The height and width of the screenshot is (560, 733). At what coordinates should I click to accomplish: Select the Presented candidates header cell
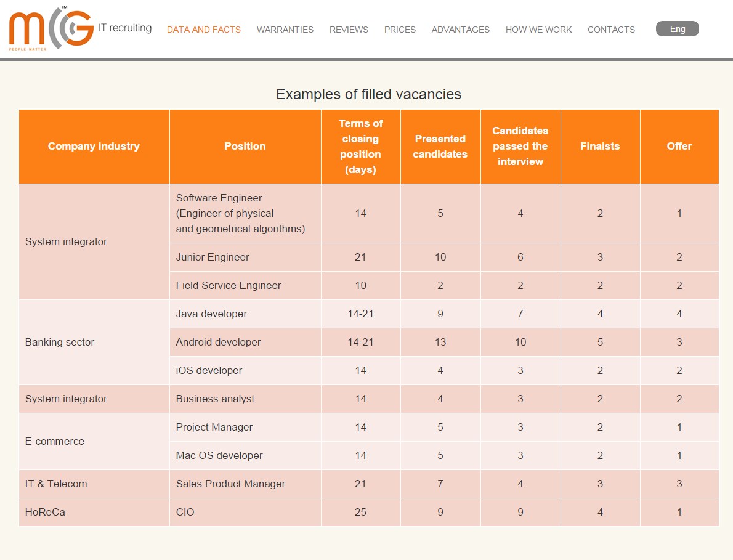coord(440,147)
